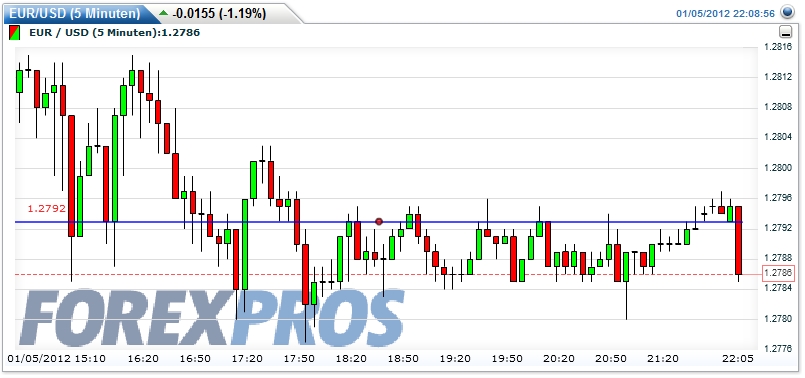The width and height of the screenshot is (805, 378).
Task: Click the green up-arrow change indicator
Action: tap(164, 13)
